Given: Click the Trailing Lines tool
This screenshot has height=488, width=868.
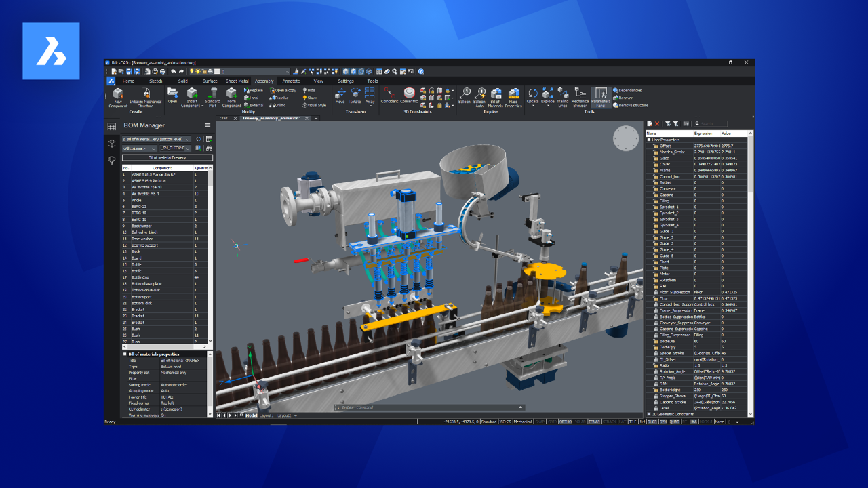Looking at the screenshot, I should pyautogui.click(x=563, y=97).
